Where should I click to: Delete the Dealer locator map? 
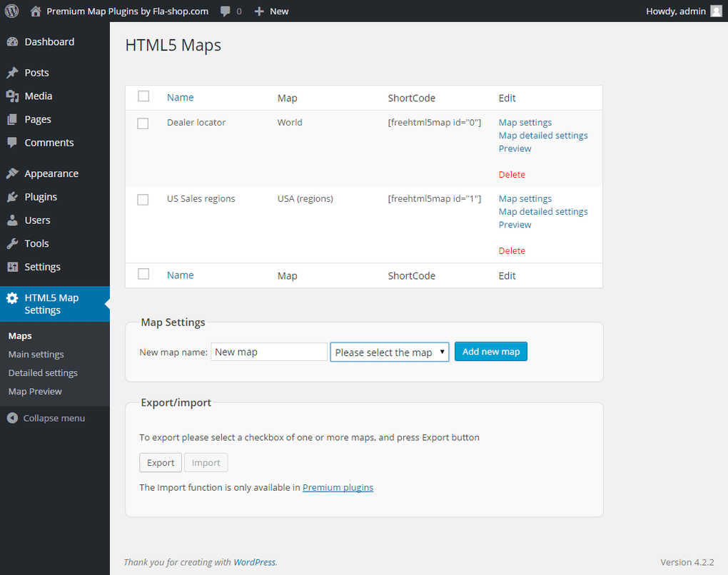512,174
